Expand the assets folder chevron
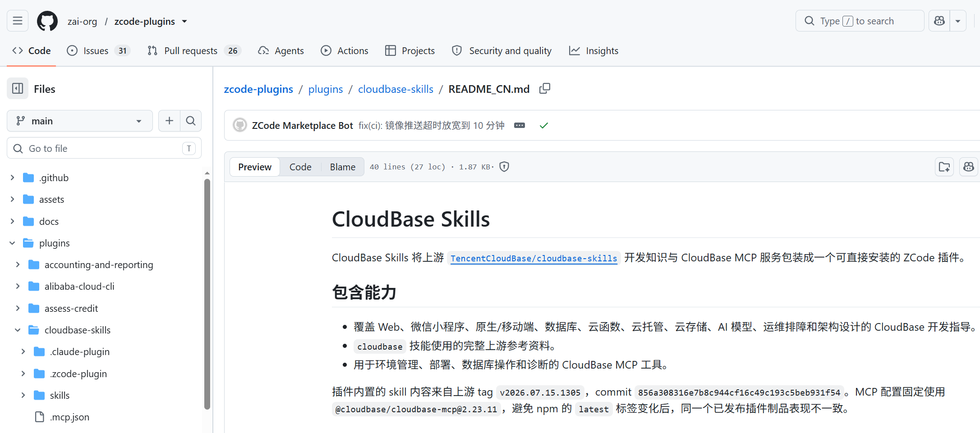980x433 pixels. [x=13, y=199]
